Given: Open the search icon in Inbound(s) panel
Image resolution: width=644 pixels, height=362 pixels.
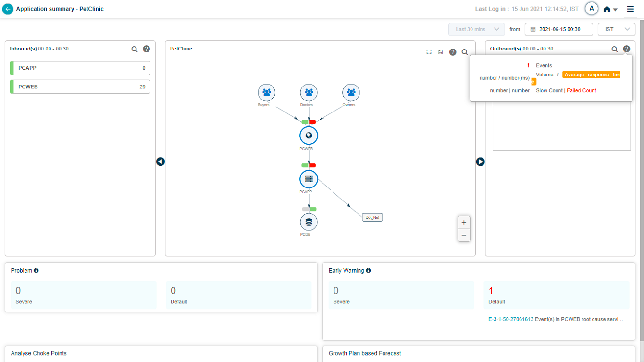Looking at the screenshot, I should (135, 49).
